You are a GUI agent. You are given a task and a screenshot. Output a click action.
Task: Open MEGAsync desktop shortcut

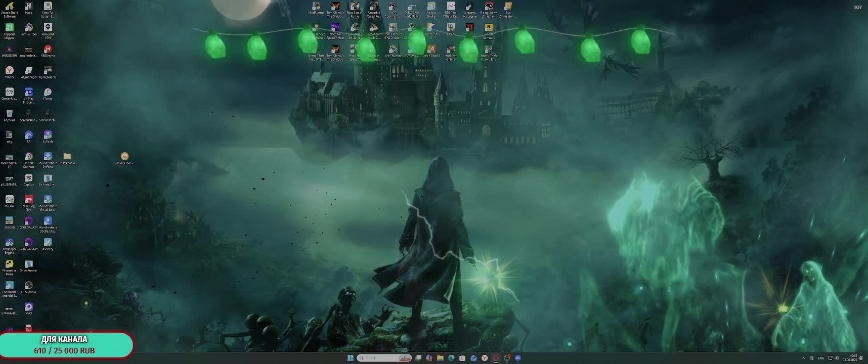coord(48,51)
